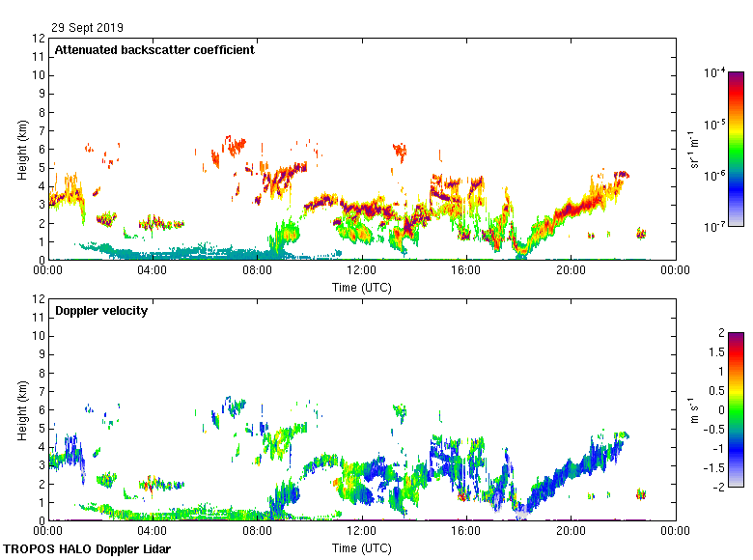
Task: Click the 10⁻⁴ label atop the backscatter colorbar
Action: 714,73
